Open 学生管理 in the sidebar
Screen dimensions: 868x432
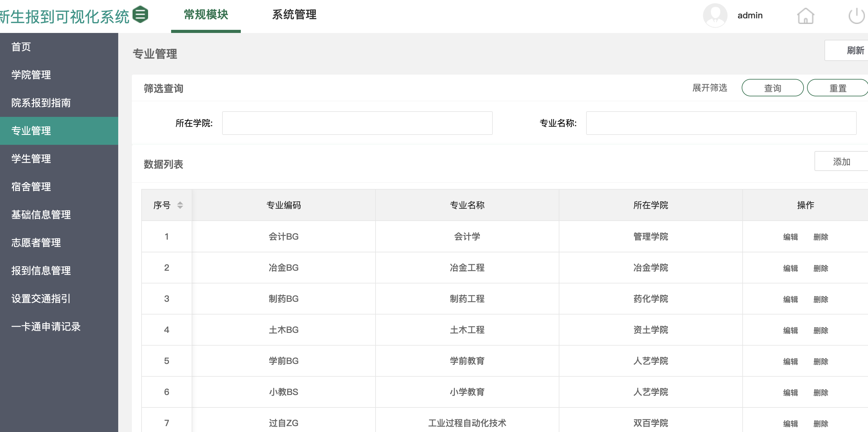coord(31,159)
